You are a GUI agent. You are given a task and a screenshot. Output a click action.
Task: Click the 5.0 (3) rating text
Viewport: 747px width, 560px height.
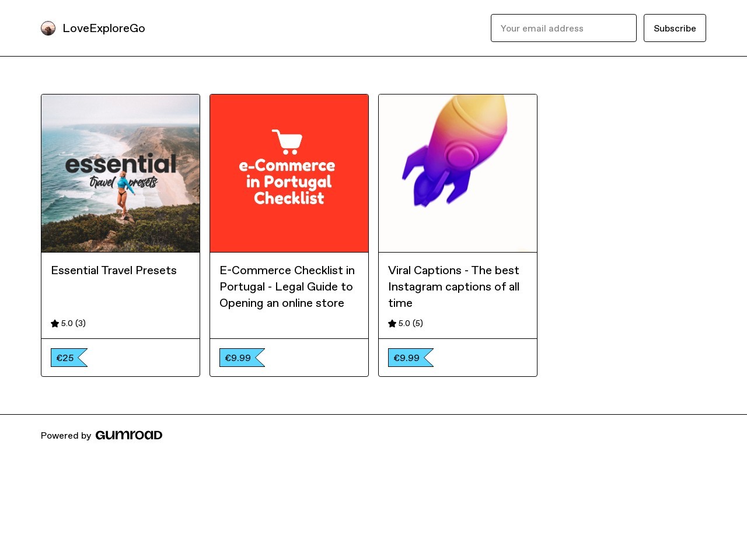click(74, 323)
